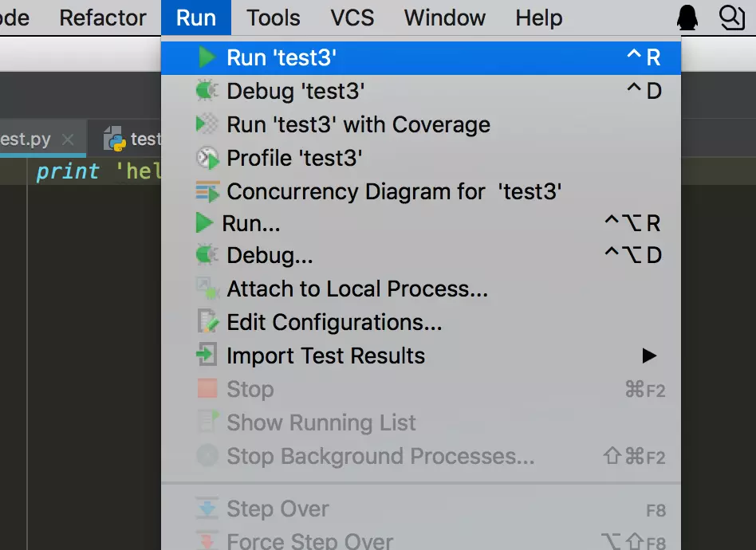756x550 pixels.
Task: Click the Concurrency Diagram icon
Action: click(x=207, y=191)
